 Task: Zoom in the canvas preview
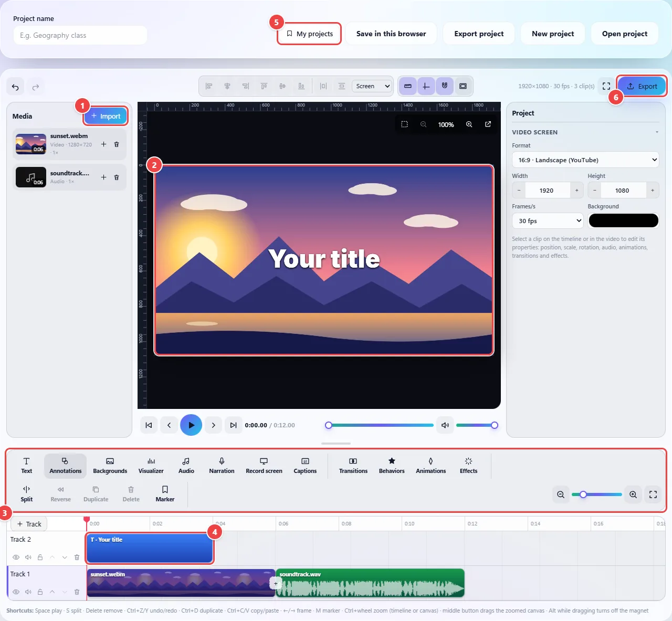pos(469,124)
